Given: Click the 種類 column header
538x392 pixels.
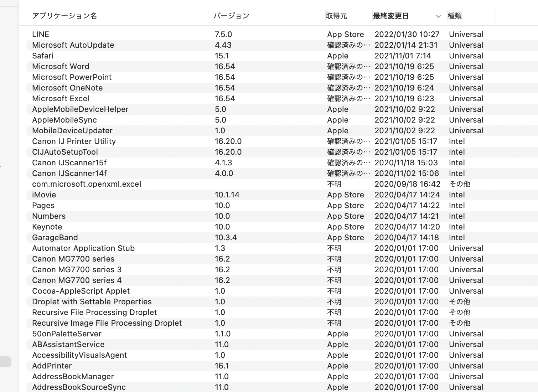Looking at the screenshot, I should click(x=455, y=16).
